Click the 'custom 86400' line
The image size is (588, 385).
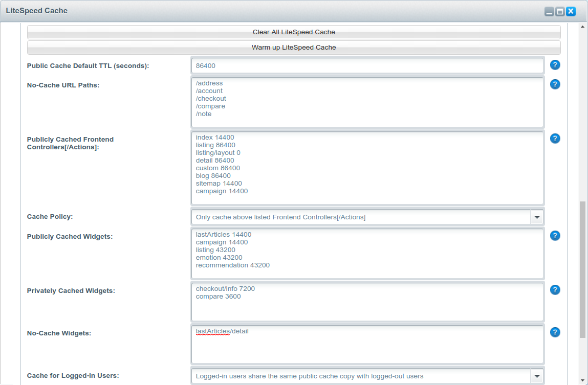(x=218, y=168)
